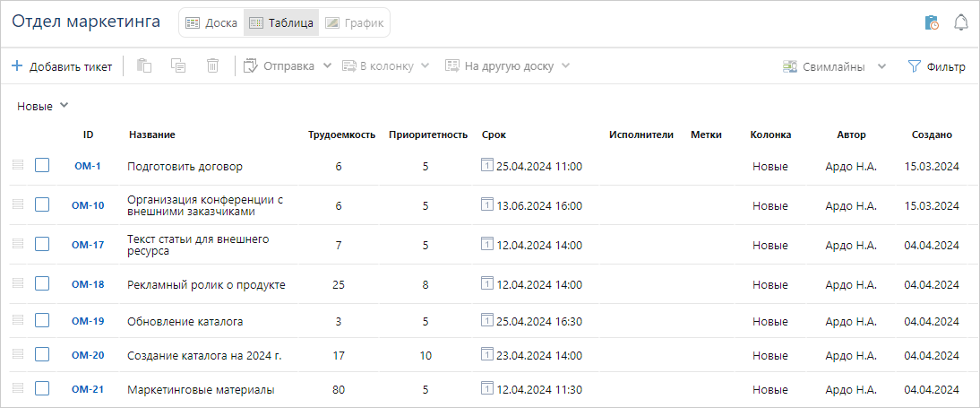
Task: Click the trash delete icon
Action: pos(212,65)
